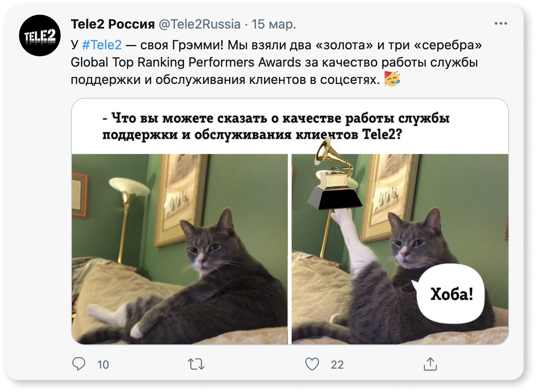Open the 15 мар. tweet timestamp
536x392 pixels.
click(274, 25)
